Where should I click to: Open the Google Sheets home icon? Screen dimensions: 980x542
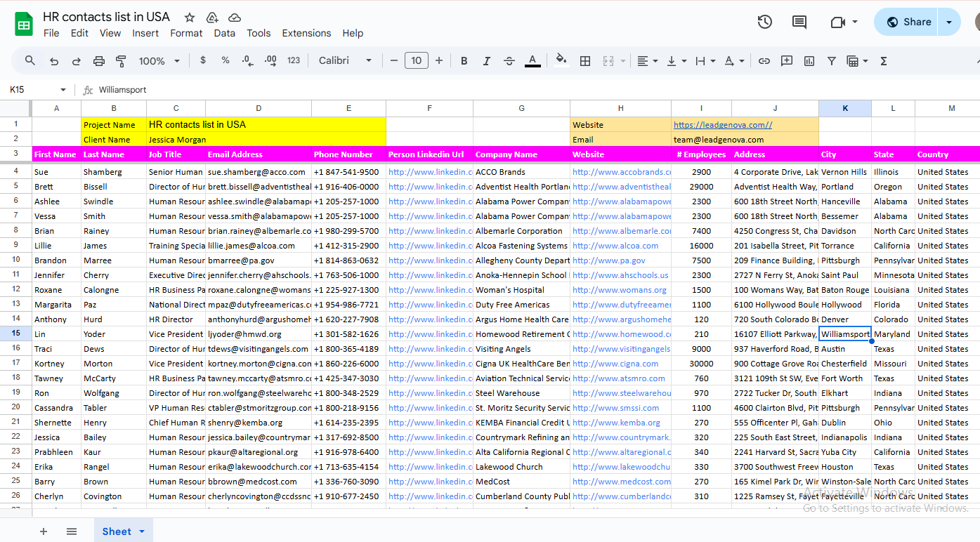pos(24,24)
